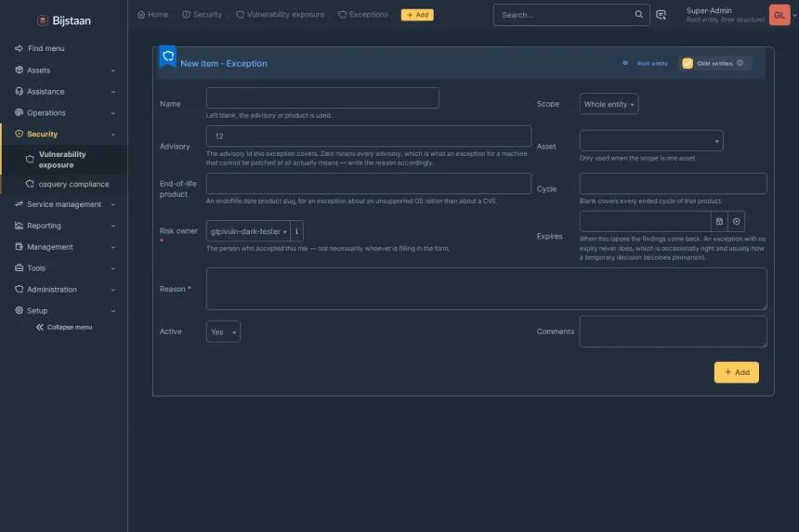Open the saved searches bookmark icon
This screenshot has width=799, height=532.
[661, 15]
